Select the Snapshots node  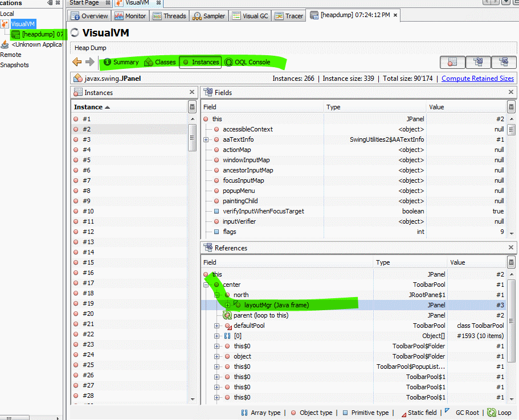click(14, 65)
